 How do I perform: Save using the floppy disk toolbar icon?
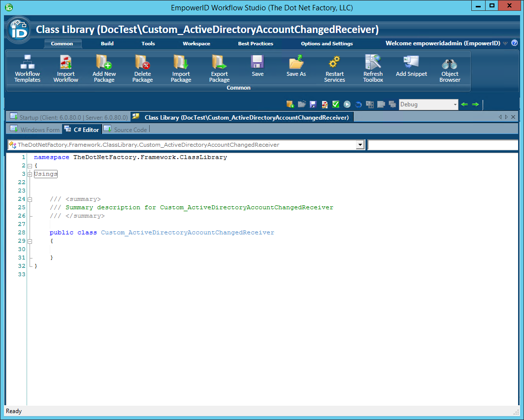[x=313, y=104]
